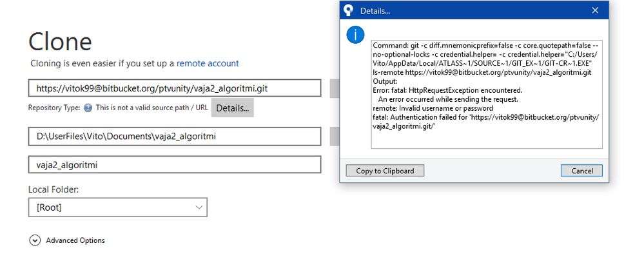This screenshot has width=644, height=259.
Task: Close the Details dialog with X
Action: 595,11
